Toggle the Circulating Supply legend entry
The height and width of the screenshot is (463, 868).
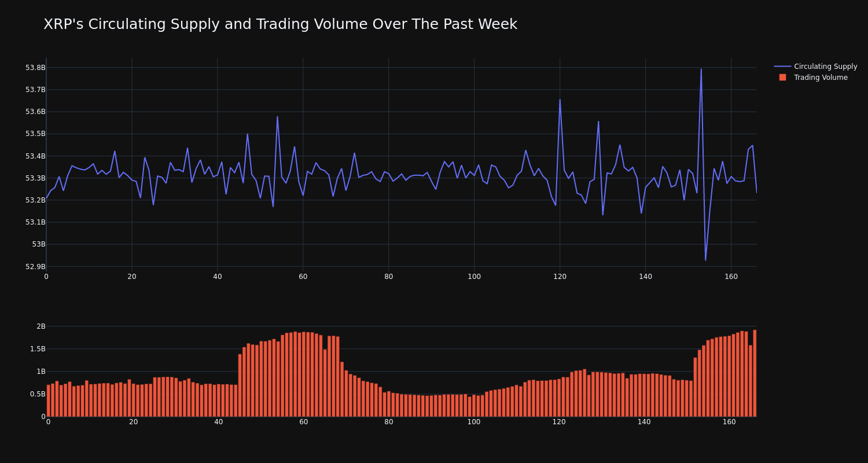click(816, 67)
